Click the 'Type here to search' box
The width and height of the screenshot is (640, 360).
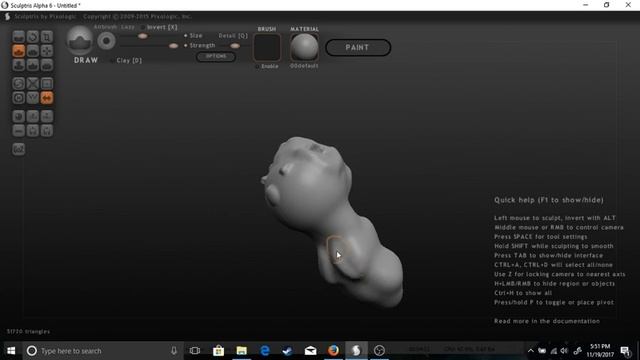104,351
